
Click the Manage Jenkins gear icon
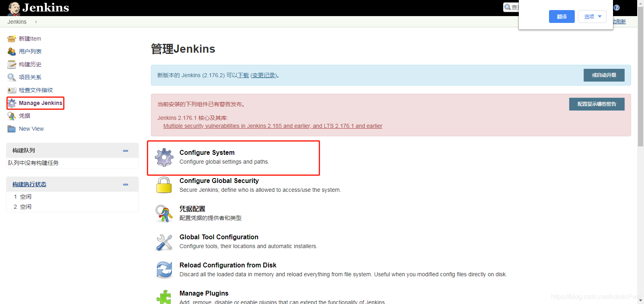coord(12,103)
